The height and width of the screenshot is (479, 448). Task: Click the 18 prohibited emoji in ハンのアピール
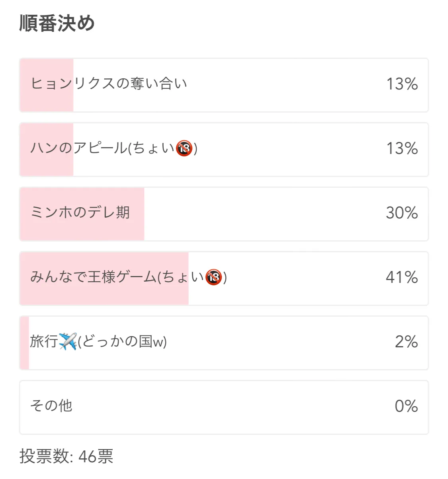point(184,148)
